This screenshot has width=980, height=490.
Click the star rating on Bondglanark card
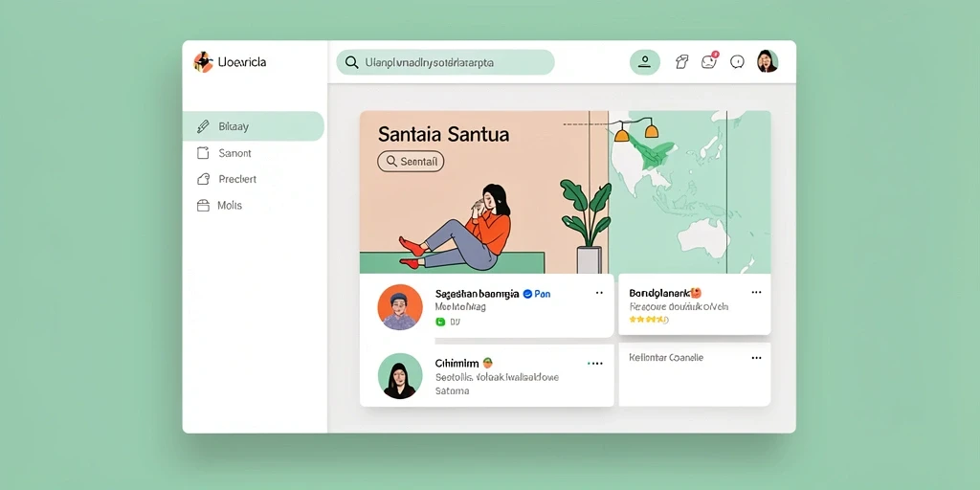(649, 320)
